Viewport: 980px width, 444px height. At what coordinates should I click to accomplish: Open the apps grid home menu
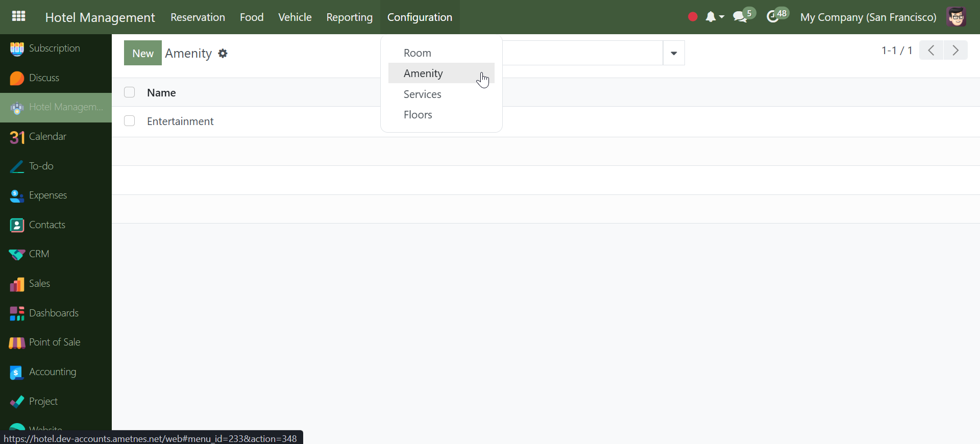point(18,16)
